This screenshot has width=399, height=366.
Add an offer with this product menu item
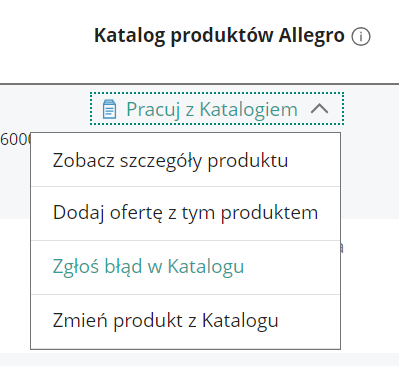[x=185, y=213]
